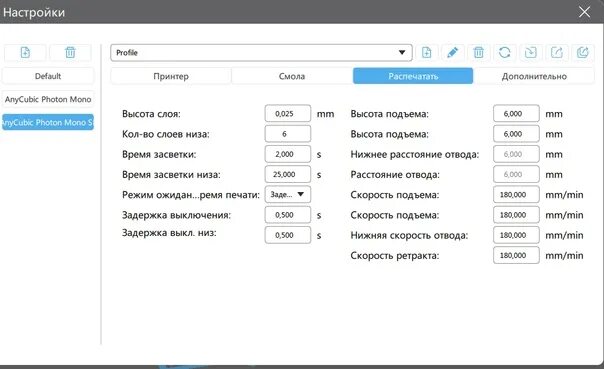Click the Задержка выключения input field

pyautogui.click(x=288, y=215)
